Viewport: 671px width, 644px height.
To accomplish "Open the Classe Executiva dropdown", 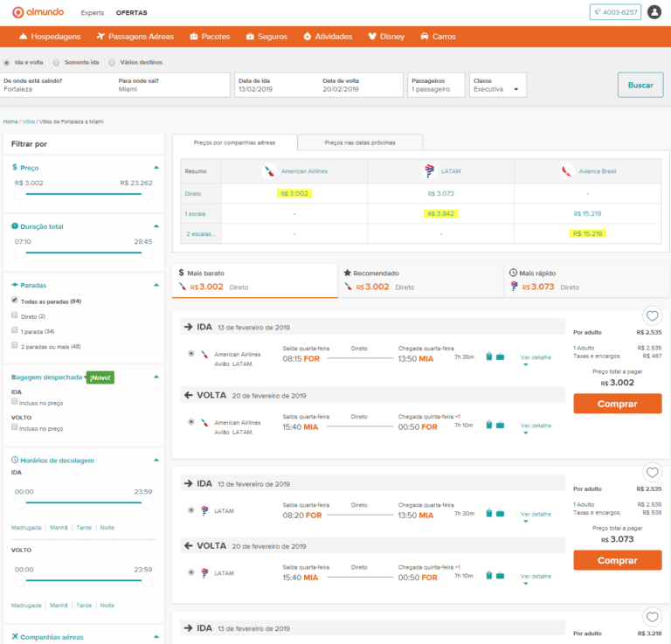I will (x=499, y=85).
